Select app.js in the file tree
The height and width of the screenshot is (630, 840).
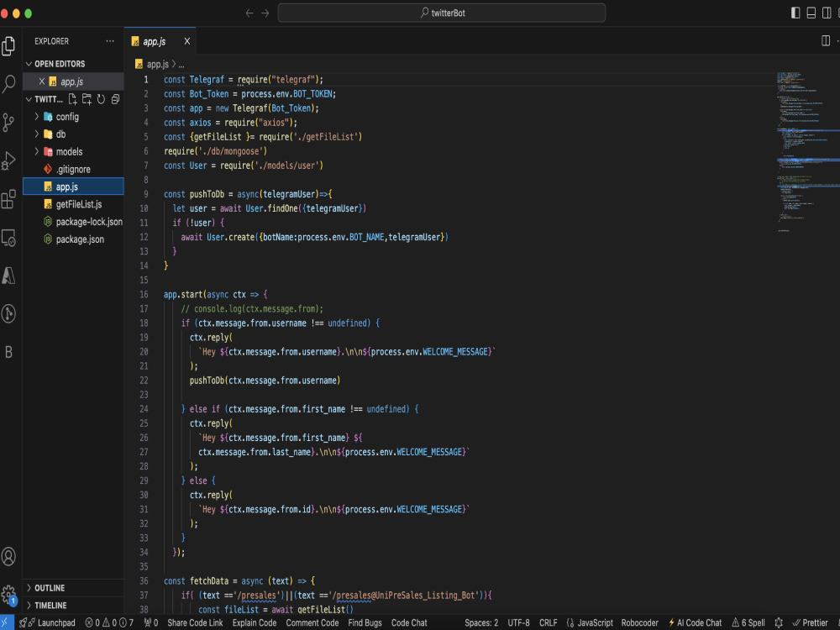pyautogui.click(x=73, y=186)
